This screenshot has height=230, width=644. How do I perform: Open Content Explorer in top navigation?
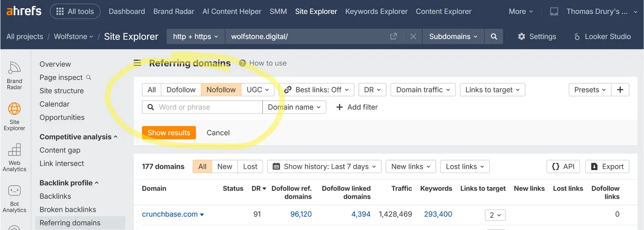pyautogui.click(x=443, y=11)
